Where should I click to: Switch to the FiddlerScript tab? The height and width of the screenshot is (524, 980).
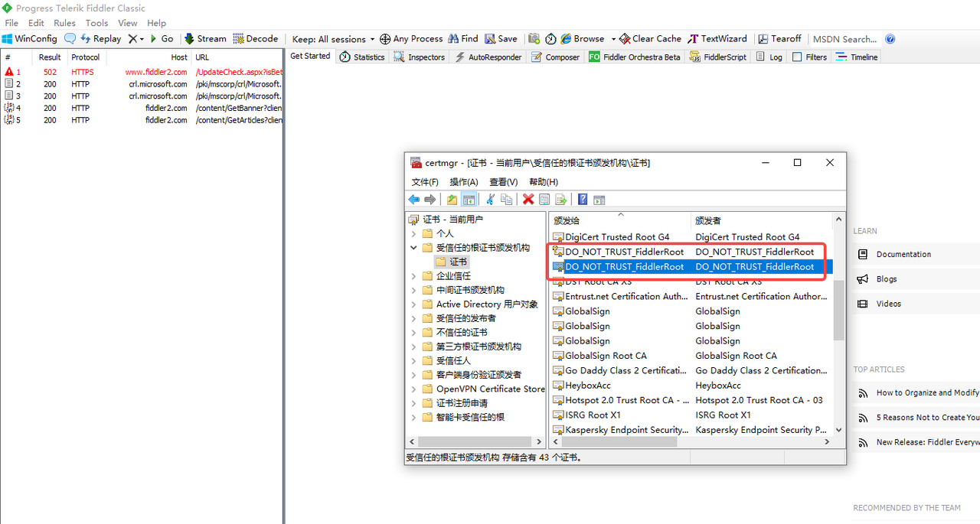tap(718, 57)
